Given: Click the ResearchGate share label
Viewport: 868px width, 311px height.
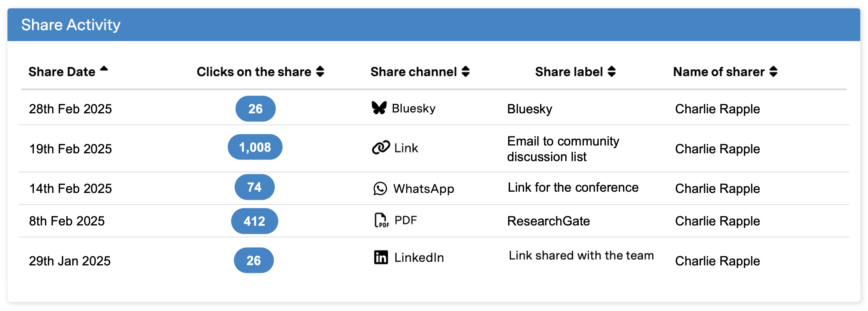Looking at the screenshot, I should pyautogui.click(x=548, y=221).
